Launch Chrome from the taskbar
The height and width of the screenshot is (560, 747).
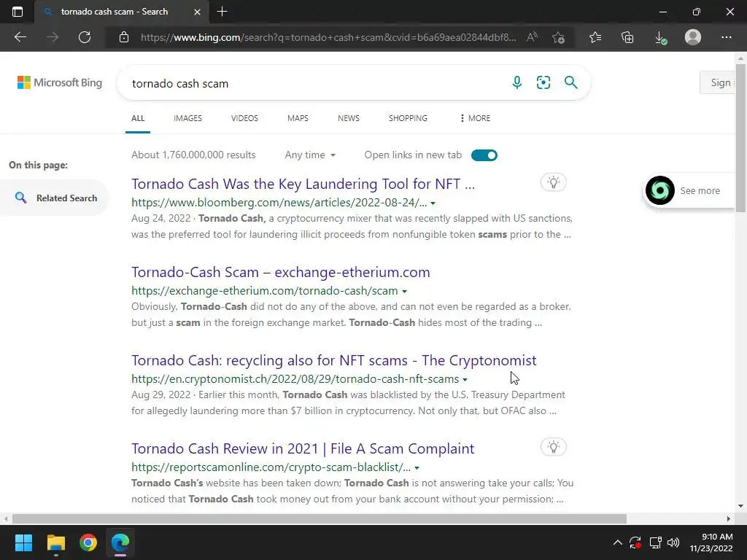coord(88,542)
